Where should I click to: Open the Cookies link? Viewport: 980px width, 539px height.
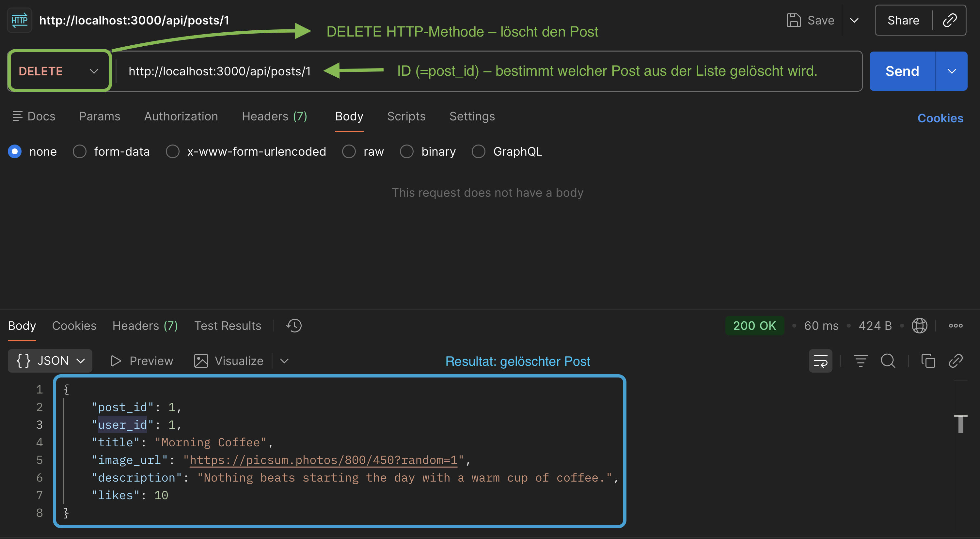pos(940,118)
